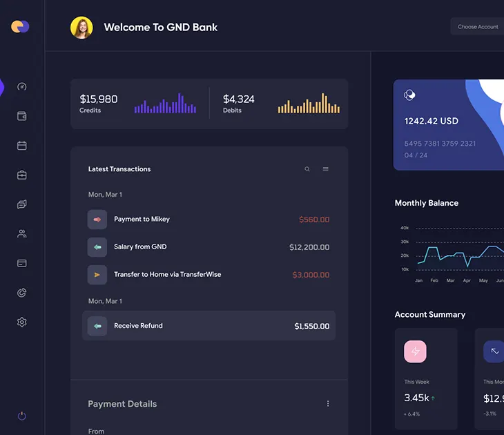504x435 pixels.
Task: Open the chat messages icon in sidebar
Action: (22, 204)
